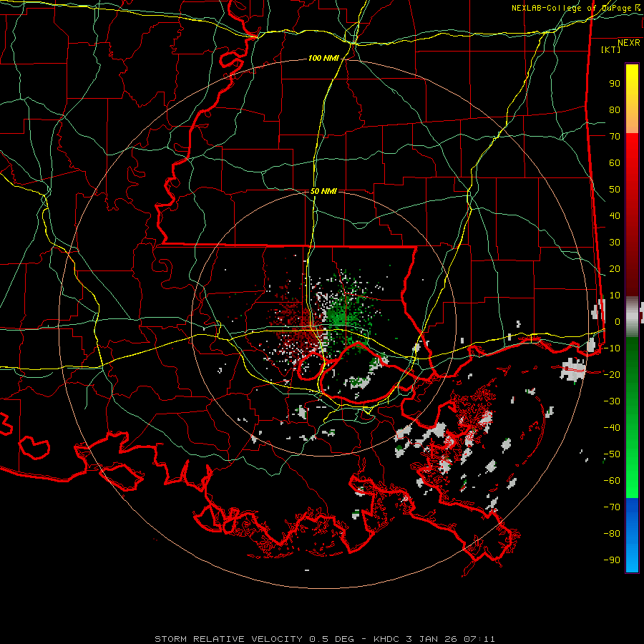
Task: Select the 80 value on the velocity scale
Action: [615, 110]
